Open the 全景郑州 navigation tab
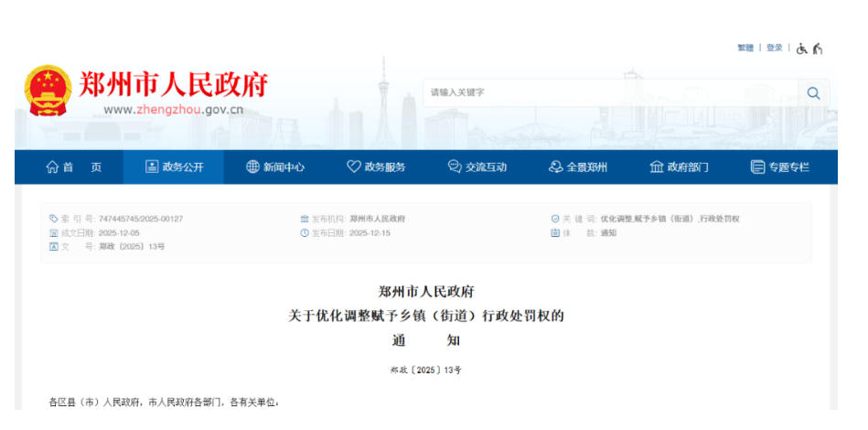 [578, 167]
